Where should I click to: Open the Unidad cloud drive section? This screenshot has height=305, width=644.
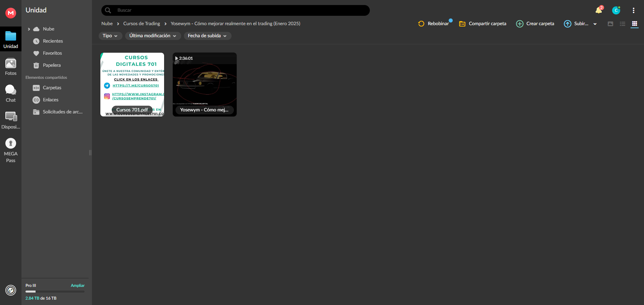coord(11,39)
